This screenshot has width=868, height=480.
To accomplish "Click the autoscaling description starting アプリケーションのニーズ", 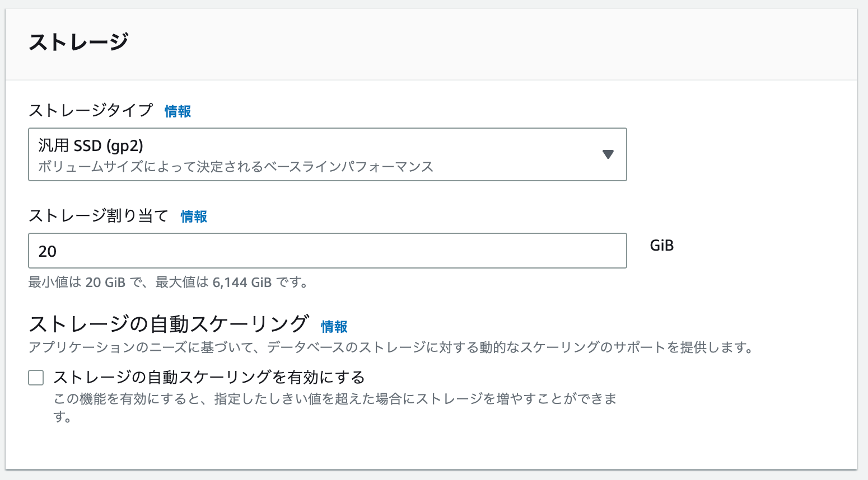I will pyautogui.click(x=391, y=347).
